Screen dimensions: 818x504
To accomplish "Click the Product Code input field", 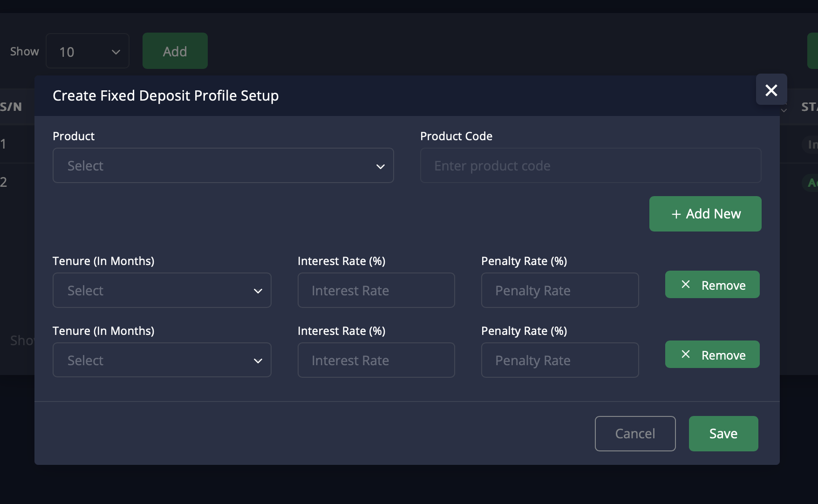I will 590,166.
